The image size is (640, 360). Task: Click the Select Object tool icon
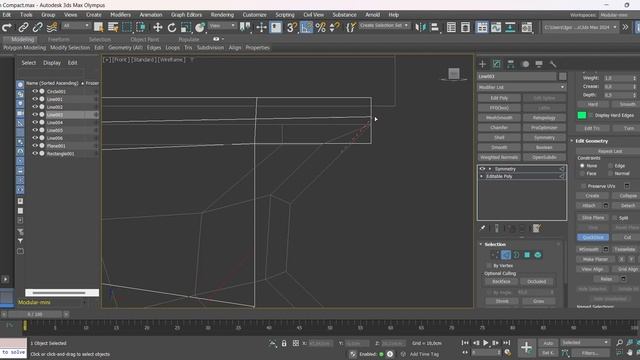tap(98, 27)
